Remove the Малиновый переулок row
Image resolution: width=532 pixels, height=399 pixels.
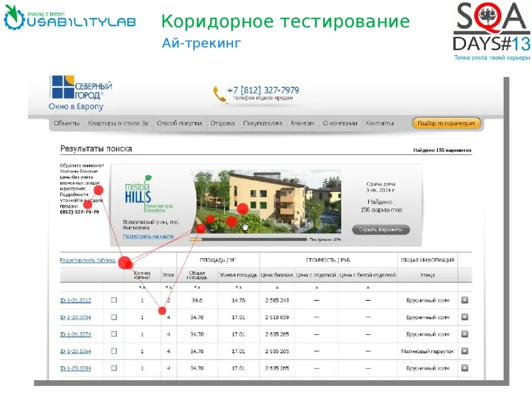(465, 351)
